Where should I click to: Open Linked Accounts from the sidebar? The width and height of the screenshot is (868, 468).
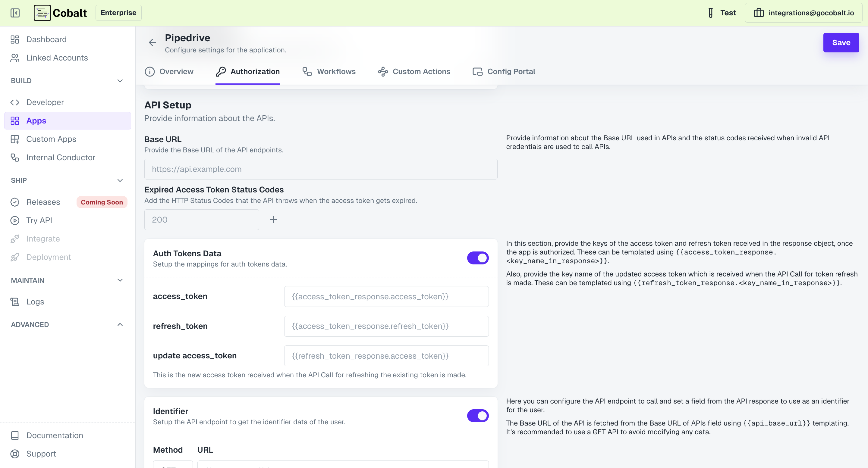coord(57,58)
